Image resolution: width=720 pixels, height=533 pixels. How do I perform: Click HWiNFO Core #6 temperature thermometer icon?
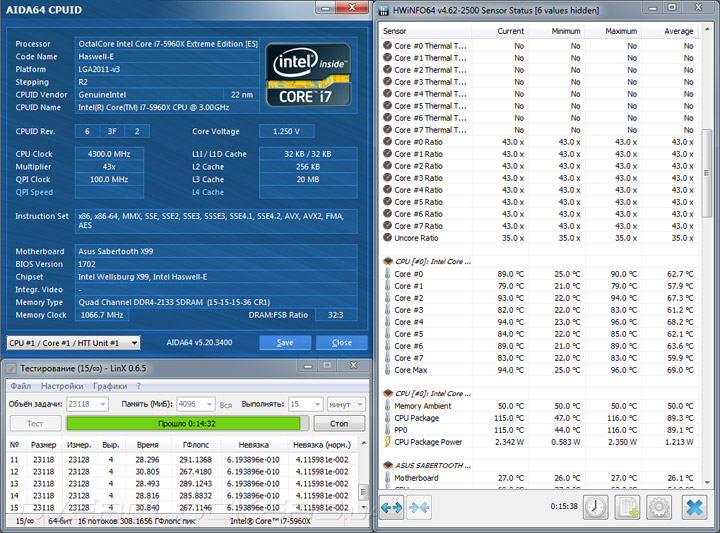click(x=388, y=346)
